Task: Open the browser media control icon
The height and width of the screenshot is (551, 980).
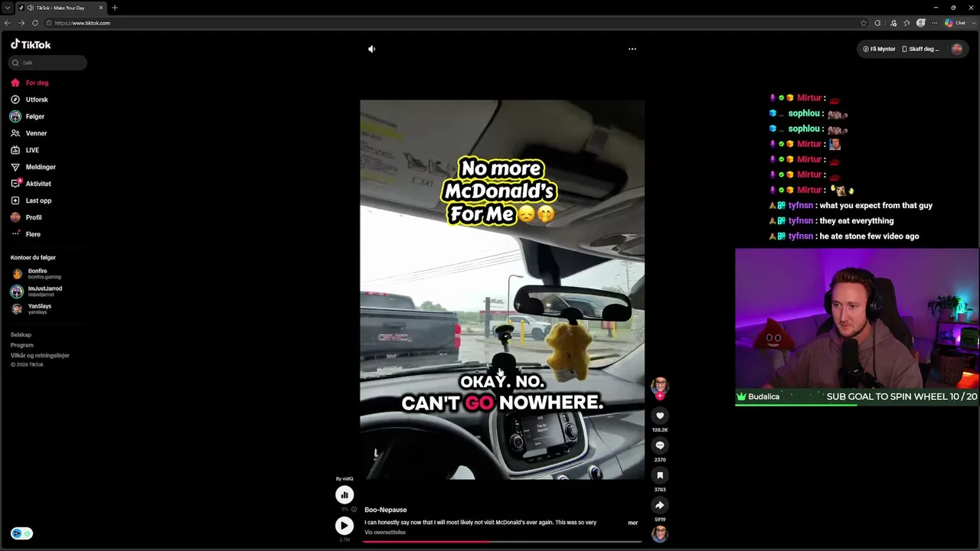Action: tap(893, 23)
